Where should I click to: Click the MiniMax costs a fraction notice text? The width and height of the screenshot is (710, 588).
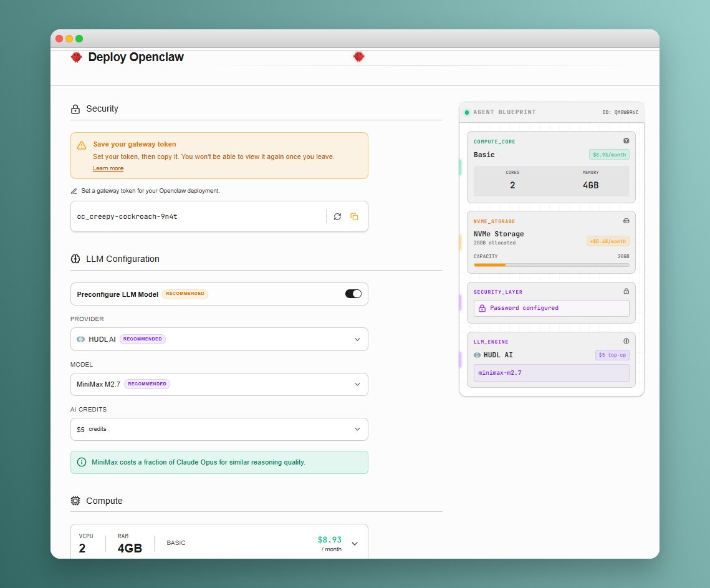click(198, 462)
